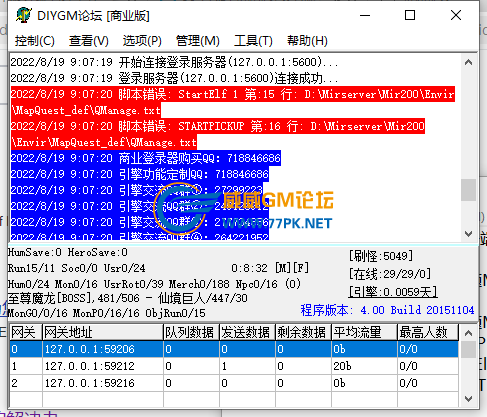
Task: Select gateway row 127.0.0.1:59216
Action: (x=234, y=383)
